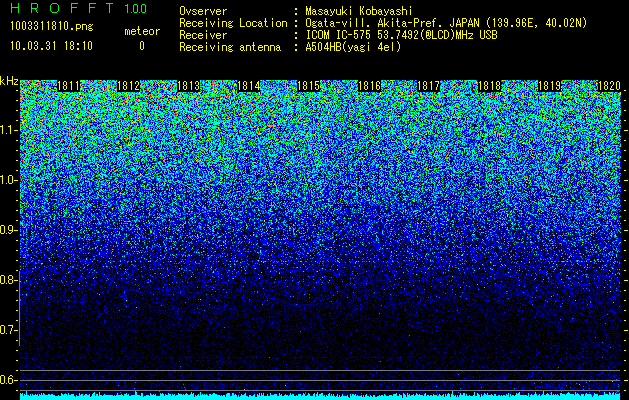
Task: Click the 0.8 frequency axis label
Action: pos(8,280)
